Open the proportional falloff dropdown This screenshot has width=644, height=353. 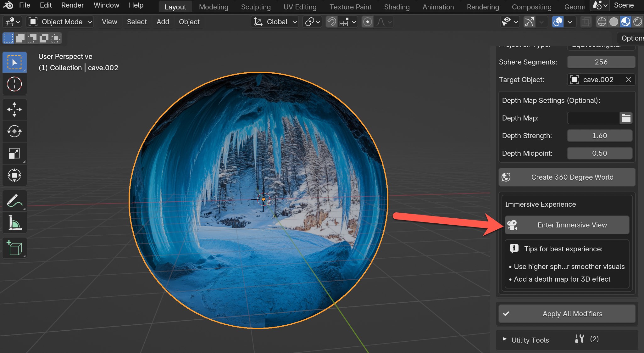[384, 22]
